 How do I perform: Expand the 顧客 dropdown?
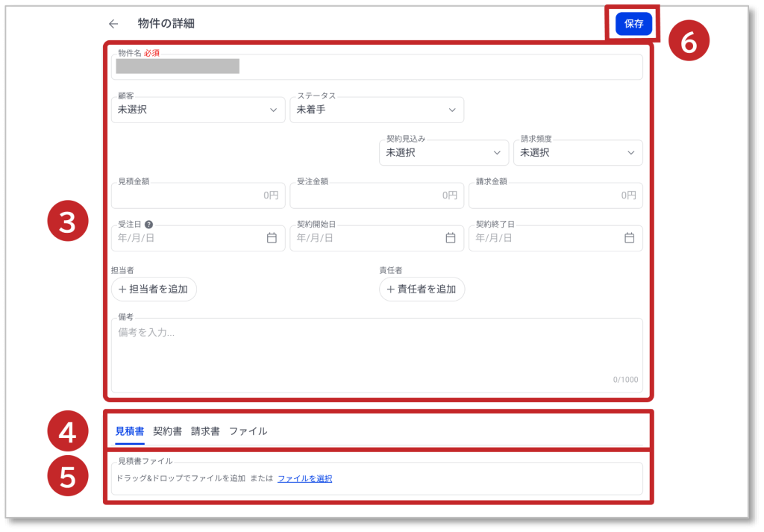click(x=198, y=110)
